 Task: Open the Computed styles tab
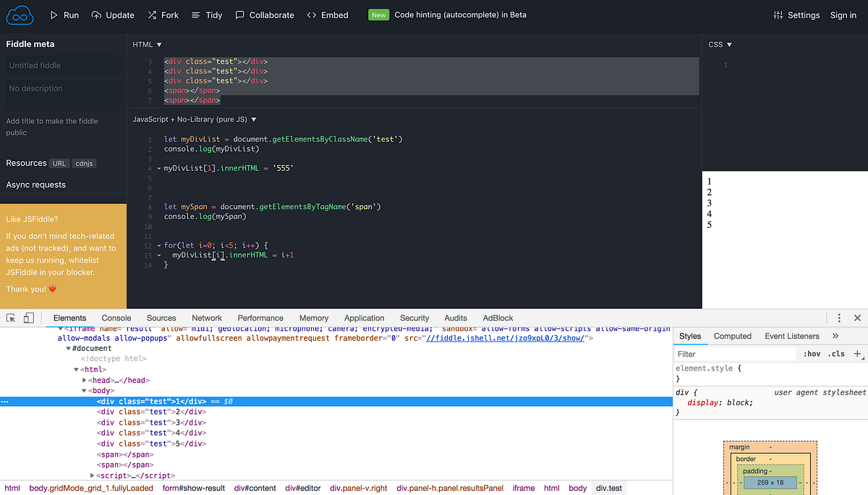click(x=733, y=336)
